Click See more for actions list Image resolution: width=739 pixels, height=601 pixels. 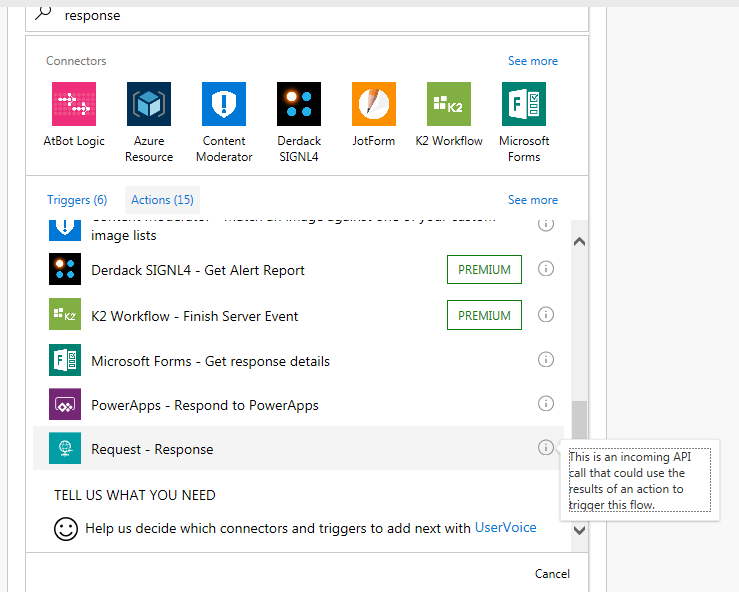coord(533,200)
